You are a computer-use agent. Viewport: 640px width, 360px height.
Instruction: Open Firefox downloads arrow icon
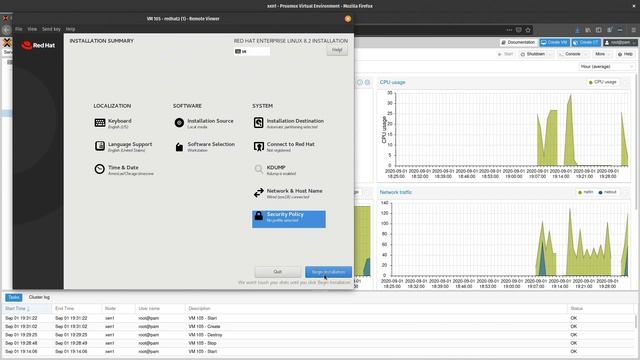[x=577, y=30]
